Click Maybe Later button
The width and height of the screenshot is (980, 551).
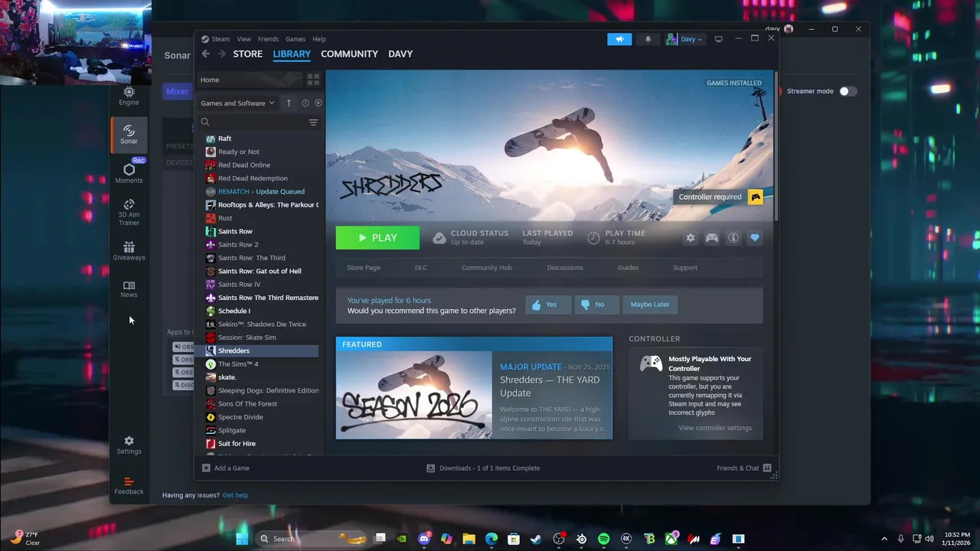pos(650,305)
